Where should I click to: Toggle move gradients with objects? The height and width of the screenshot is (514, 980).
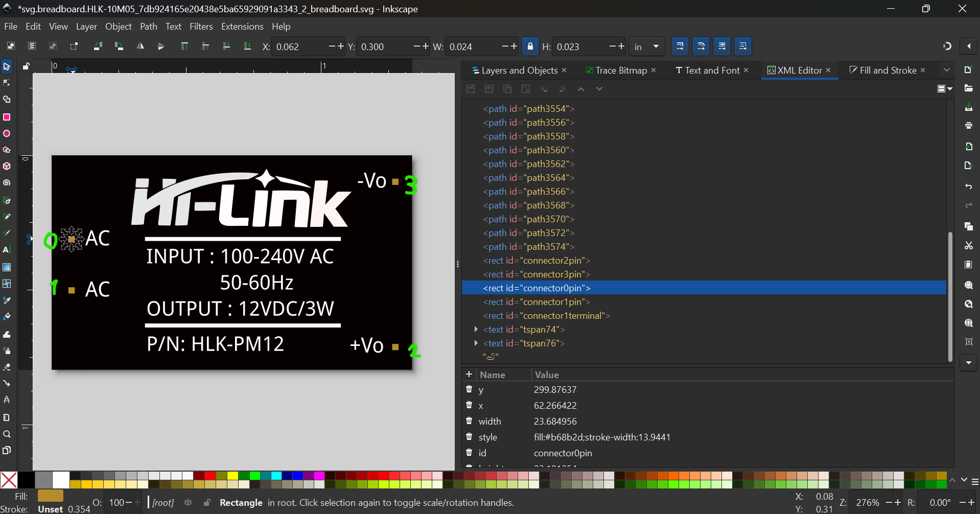tap(722, 46)
